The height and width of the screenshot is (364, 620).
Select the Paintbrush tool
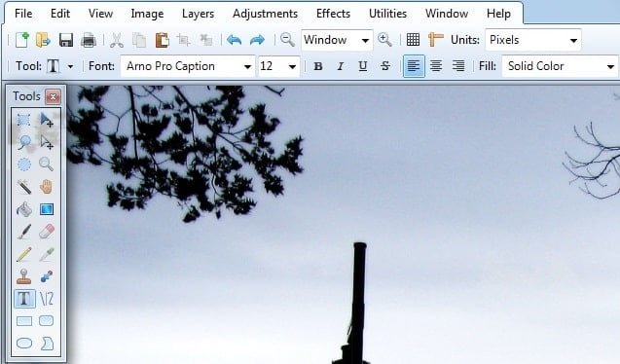[24, 232]
